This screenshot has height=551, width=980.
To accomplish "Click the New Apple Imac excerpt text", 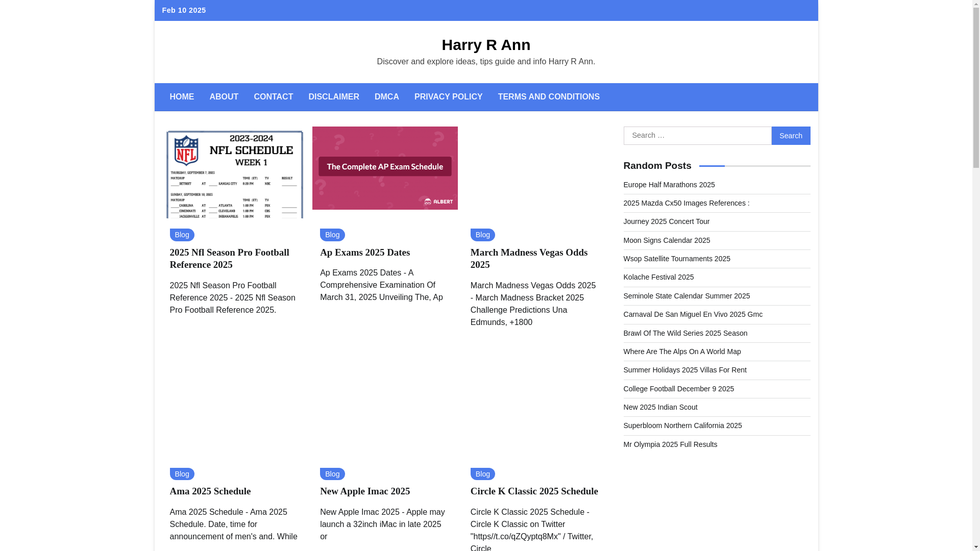I will click(x=382, y=524).
